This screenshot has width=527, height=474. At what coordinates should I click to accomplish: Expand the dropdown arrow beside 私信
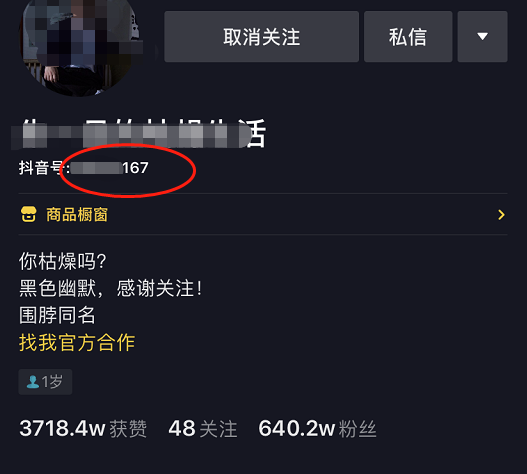(482, 37)
